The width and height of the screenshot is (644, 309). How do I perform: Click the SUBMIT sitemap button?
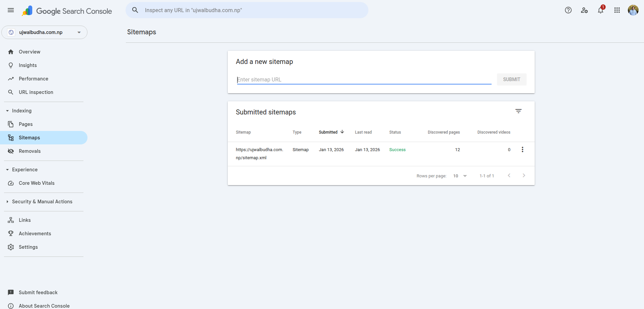pos(511,79)
